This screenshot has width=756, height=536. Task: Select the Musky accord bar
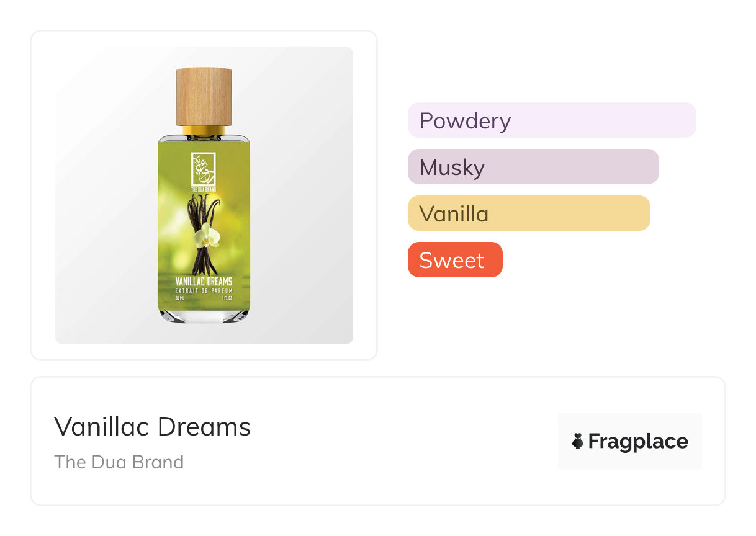pyautogui.click(x=533, y=167)
